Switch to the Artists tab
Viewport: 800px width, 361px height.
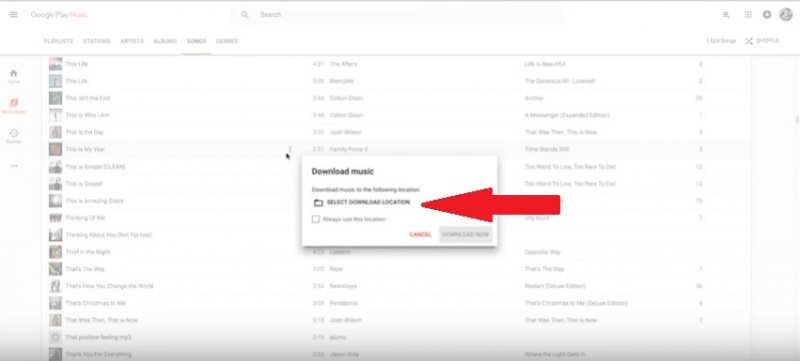[x=132, y=41]
